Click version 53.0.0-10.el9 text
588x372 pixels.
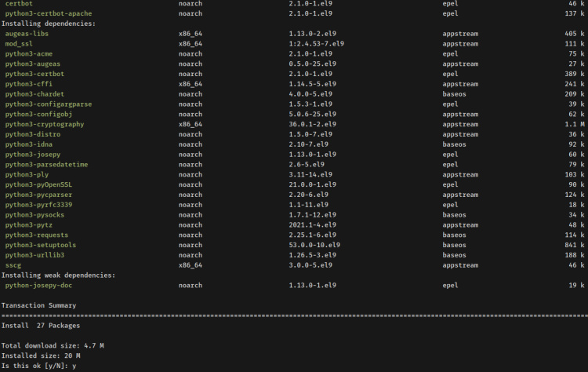click(314, 245)
